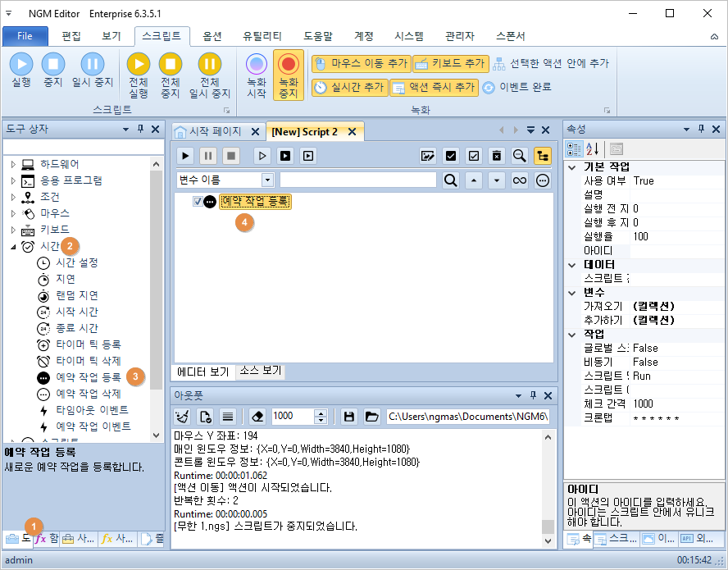
Task: Click the infinity loop icon
Action: [x=520, y=180]
